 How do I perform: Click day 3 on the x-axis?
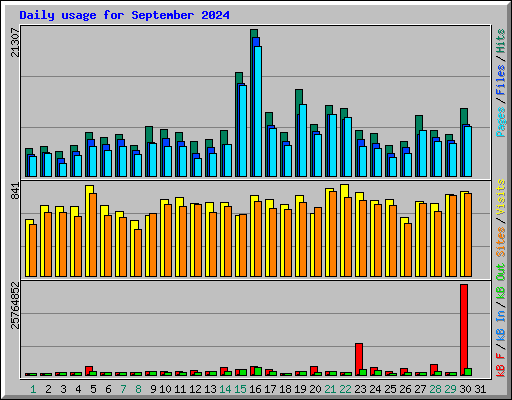pyautogui.click(x=63, y=389)
